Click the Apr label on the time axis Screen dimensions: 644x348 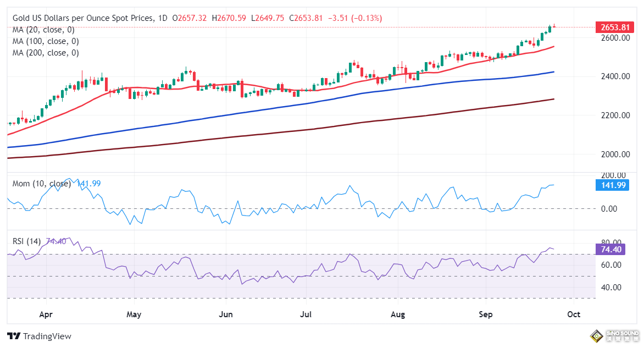46,315
